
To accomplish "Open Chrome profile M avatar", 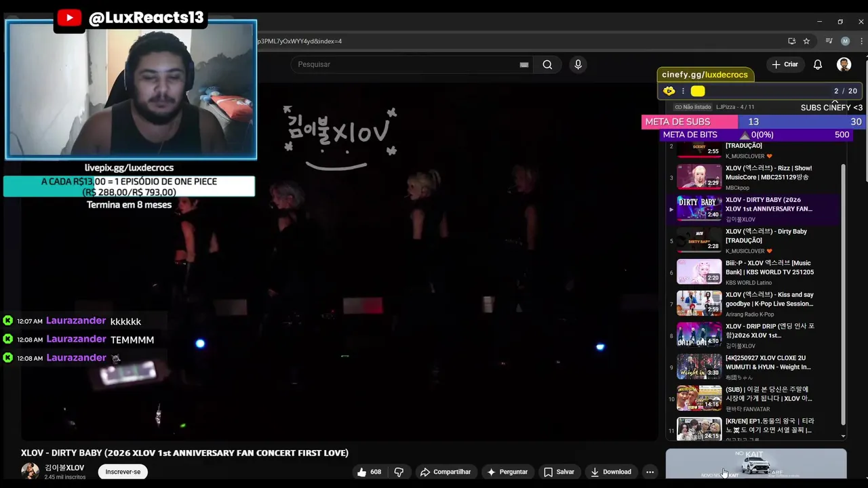I will (x=845, y=41).
